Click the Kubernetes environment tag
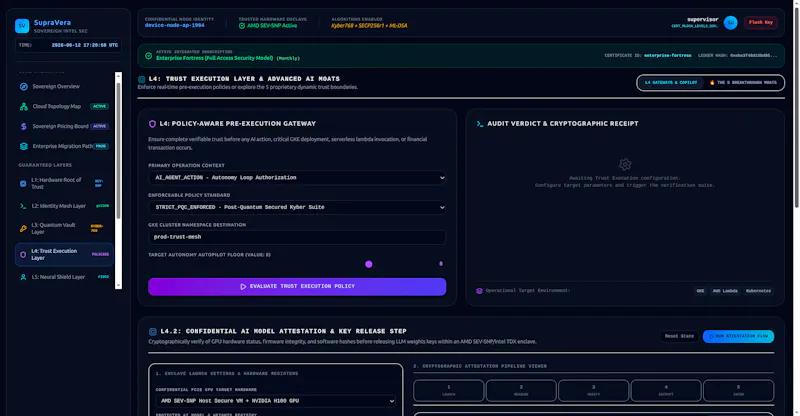This screenshot has height=416, width=800. [x=758, y=291]
